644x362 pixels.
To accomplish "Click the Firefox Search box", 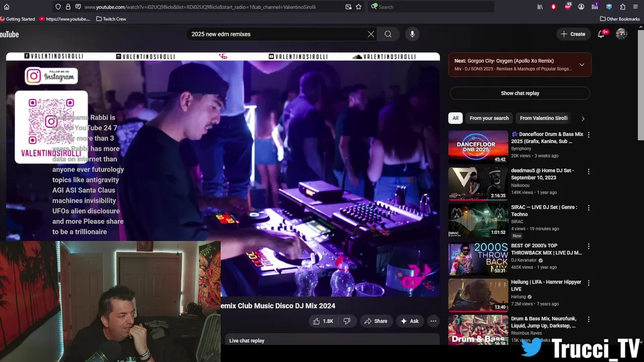I will pyautogui.click(x=432, y=7).
